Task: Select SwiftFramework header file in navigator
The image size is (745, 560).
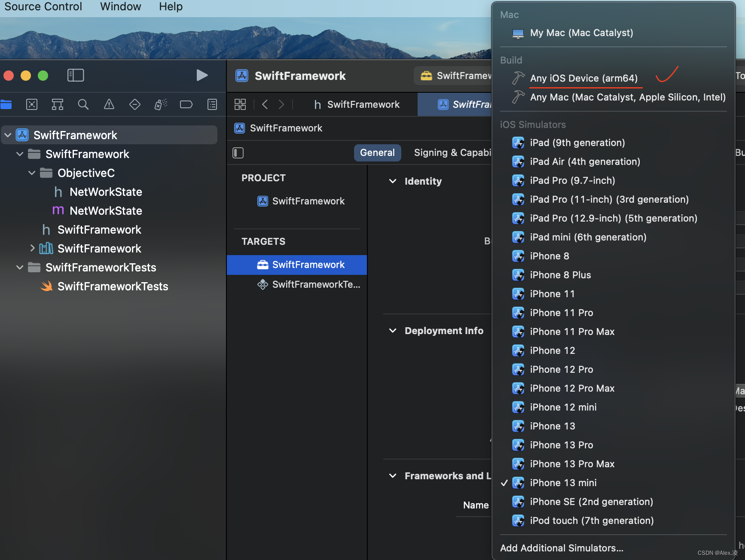Action: pos(99,230)
